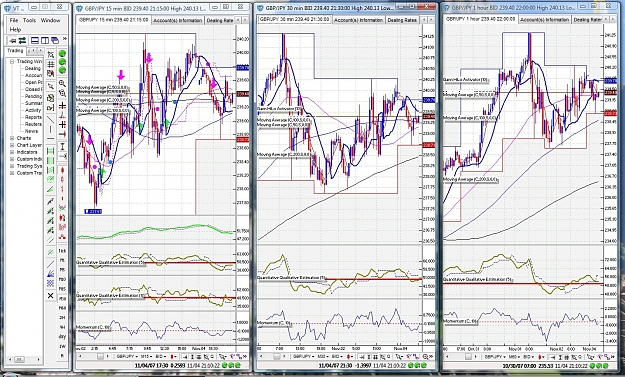
Task: Open Pending item in Trading tree
Action: tap(33, 96)
